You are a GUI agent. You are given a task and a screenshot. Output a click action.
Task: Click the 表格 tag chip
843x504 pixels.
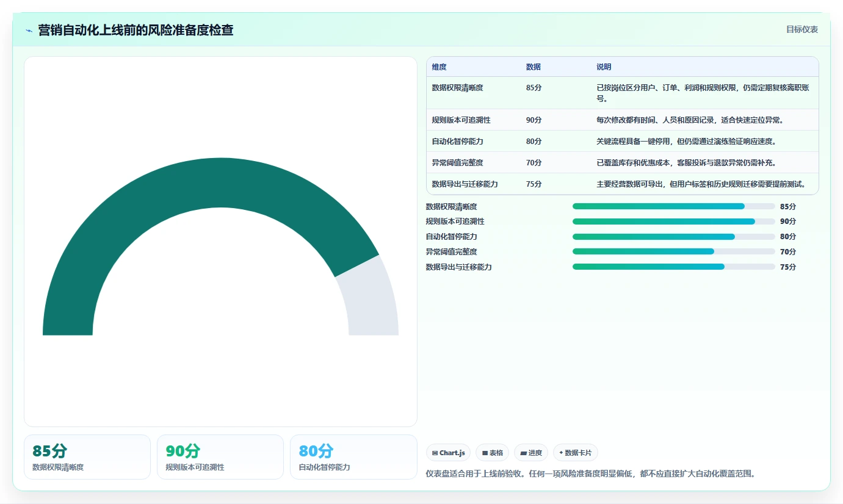pyautogui.click(x=492, y=453)
